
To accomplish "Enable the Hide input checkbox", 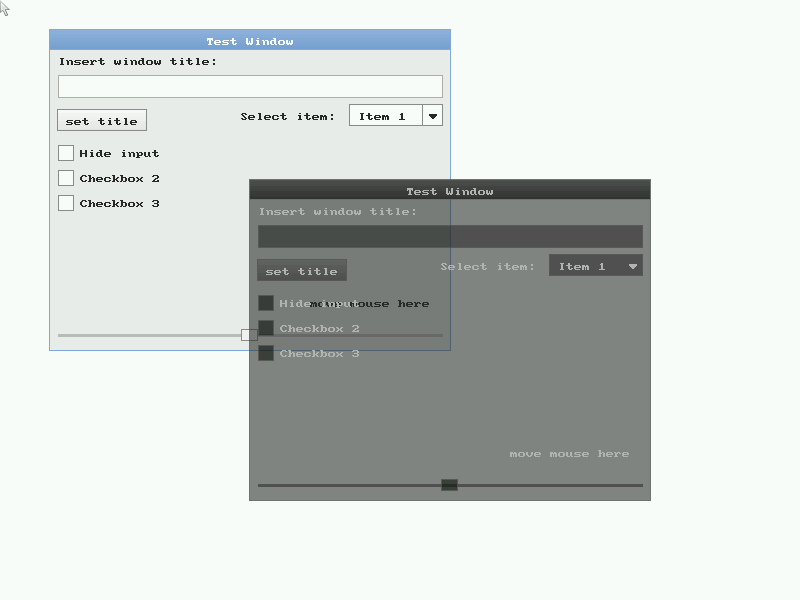I will tap(66, 153).
